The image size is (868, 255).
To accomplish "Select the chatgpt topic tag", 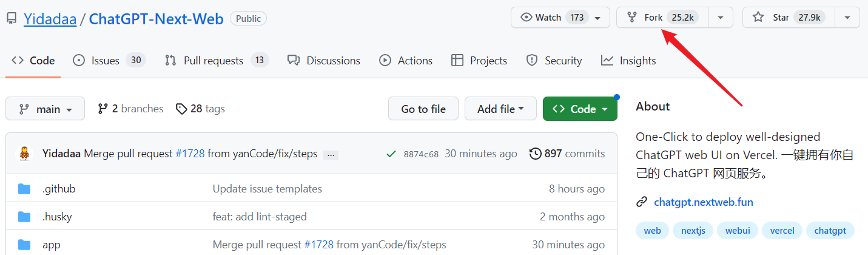I will 830,231.
